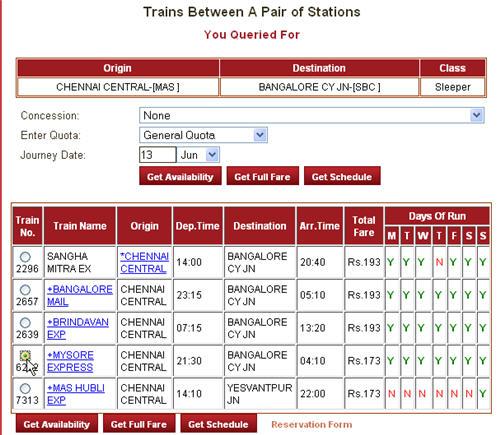Click bottom Get Full Fare button

pos(139,424)
